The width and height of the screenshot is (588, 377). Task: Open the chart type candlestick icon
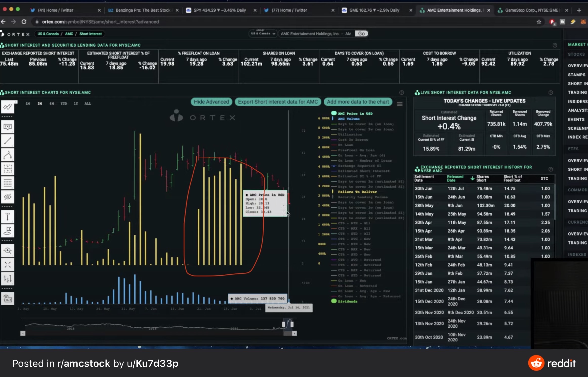8,279
